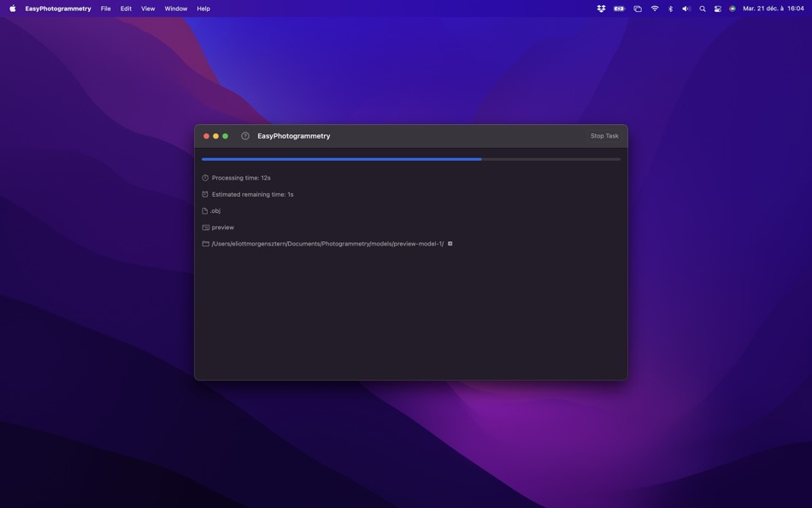Open the Edit menu

(x=126, y=9)
